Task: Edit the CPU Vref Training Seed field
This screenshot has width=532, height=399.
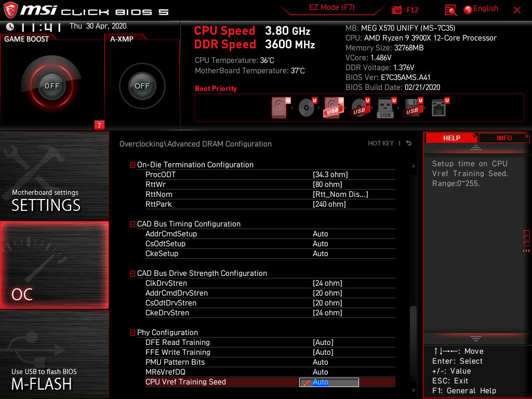Action: click(329, 382)
